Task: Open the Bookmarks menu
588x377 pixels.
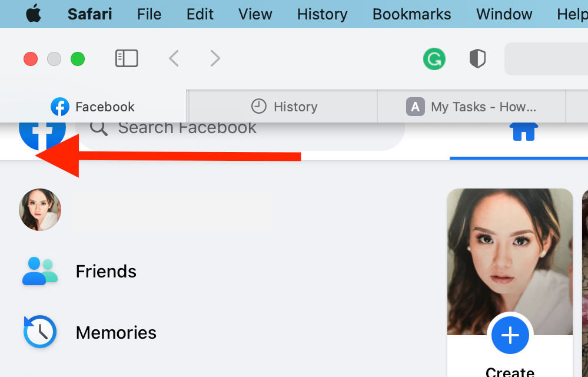Action: point(411,14)
